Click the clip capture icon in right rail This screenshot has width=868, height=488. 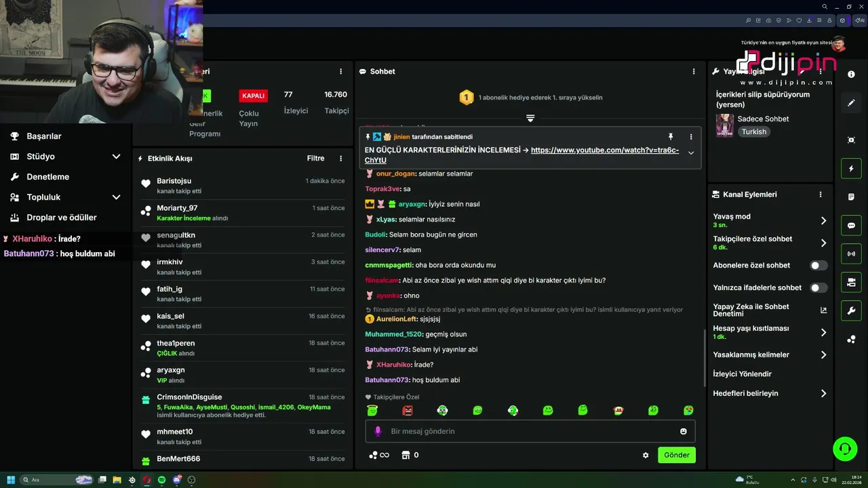(x=851, y=140)
